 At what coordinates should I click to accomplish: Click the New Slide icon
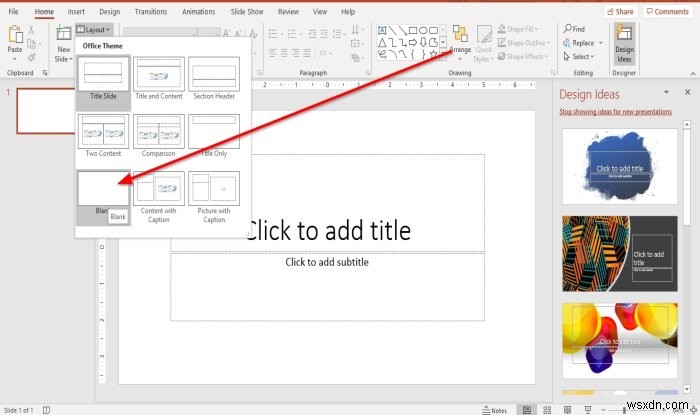pos(63,33)
